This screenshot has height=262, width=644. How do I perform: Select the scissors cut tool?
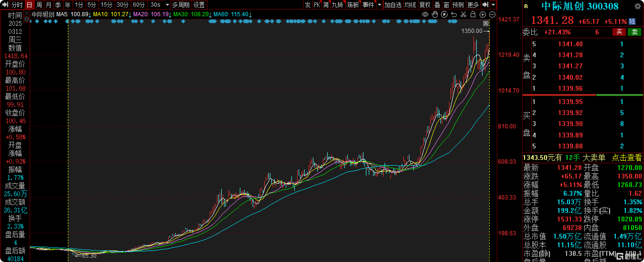tap(463, 15)
